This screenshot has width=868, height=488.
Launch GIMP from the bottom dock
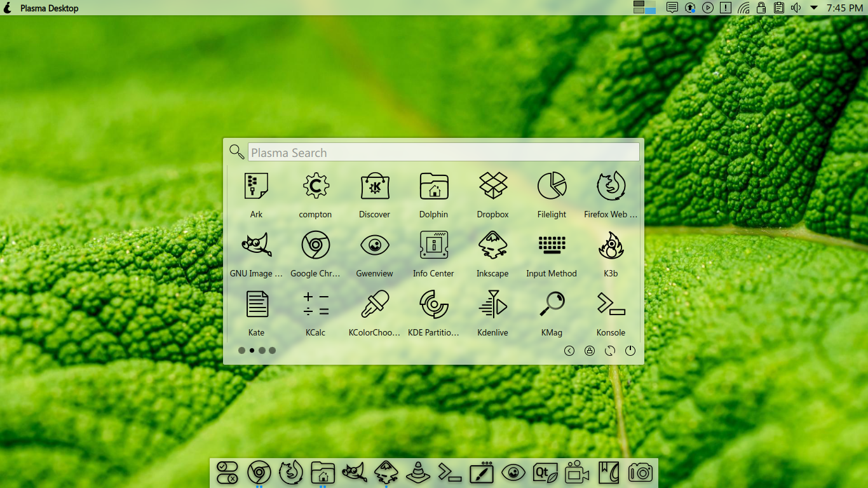355,473
